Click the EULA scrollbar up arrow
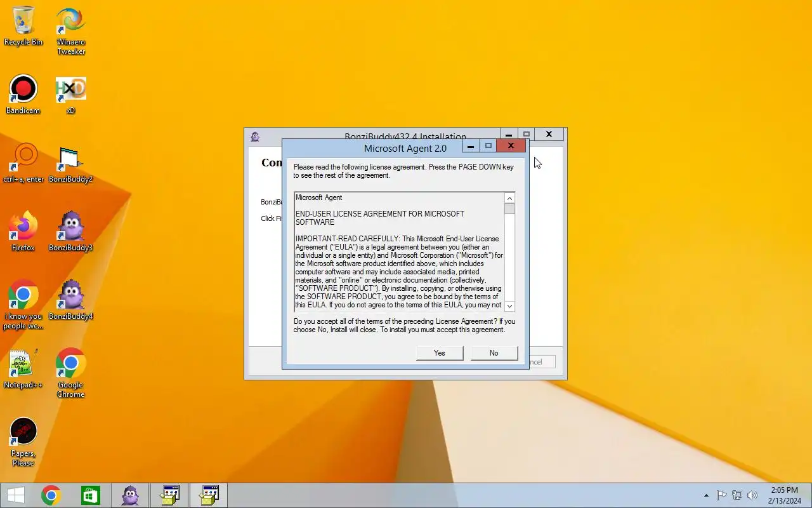The width and height of the screenshot is (812, 508). pos(509,198)
